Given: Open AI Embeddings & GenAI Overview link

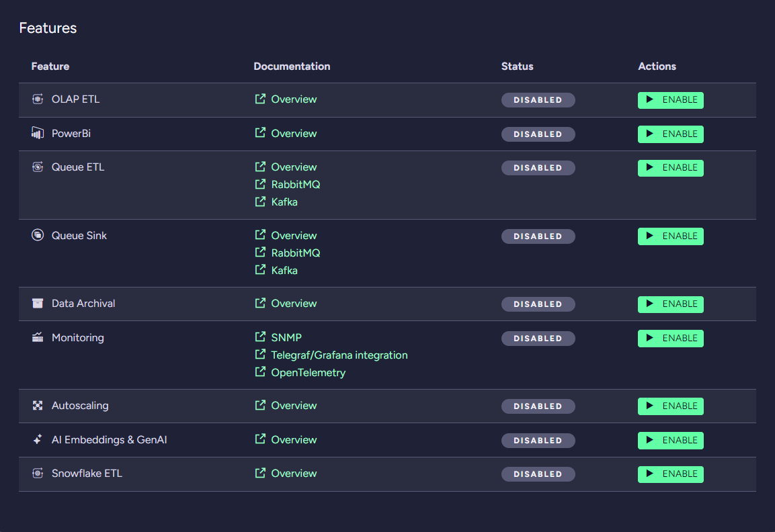Looking at the screenshot, I should [x=294, y=439].
